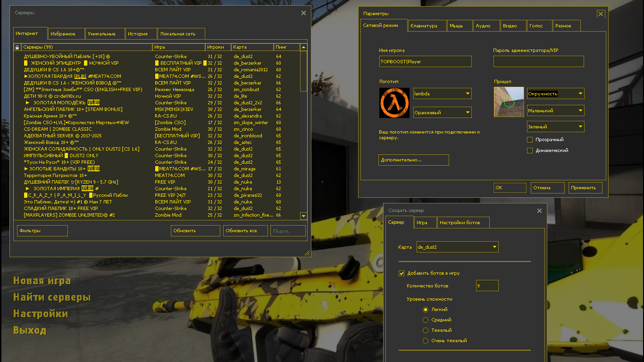Viewport: 644px width, 362px height.
Task: Click the Имя игрока input field
Action: tap(425, 61)
